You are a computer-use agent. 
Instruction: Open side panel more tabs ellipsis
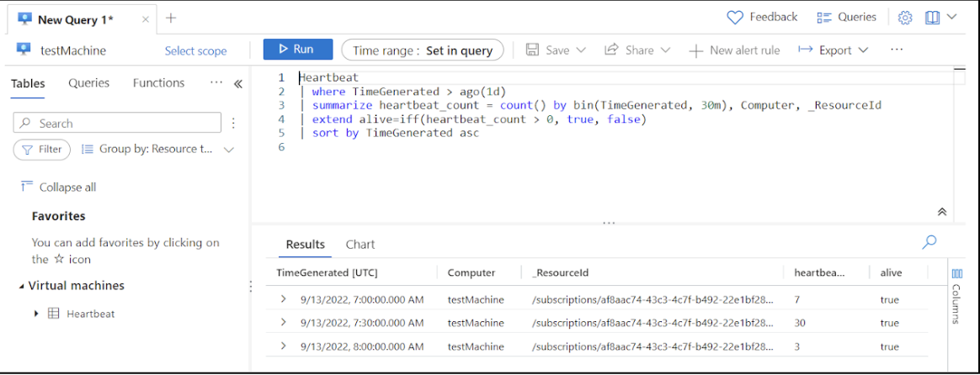[x=216, y=83]
